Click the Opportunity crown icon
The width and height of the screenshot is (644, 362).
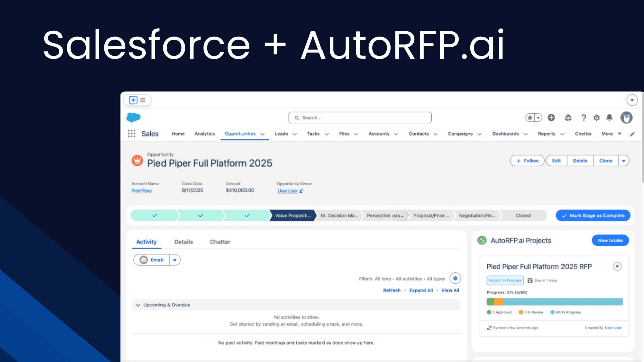137,160
